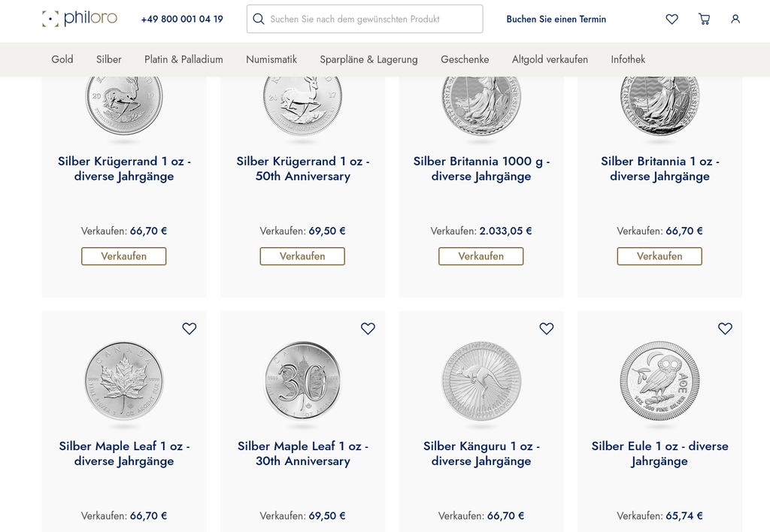This screenshot has width=770, height=532.
Task: Expand the Numismatik menu
Action: (x=271, y=59)
